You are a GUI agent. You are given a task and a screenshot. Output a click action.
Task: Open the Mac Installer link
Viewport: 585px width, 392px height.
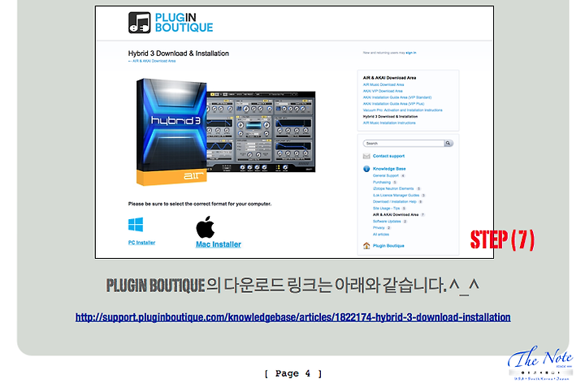tap(219, 244)
